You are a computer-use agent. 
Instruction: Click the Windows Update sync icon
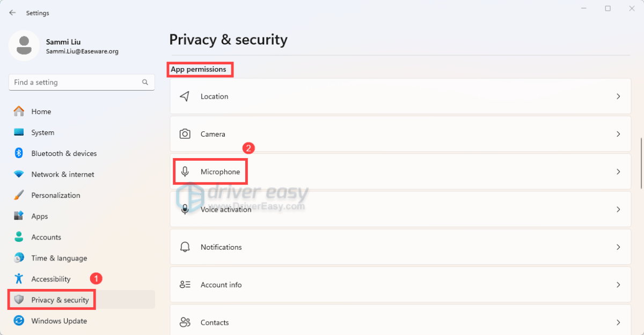pyautogui.click(x=19, y=321)
